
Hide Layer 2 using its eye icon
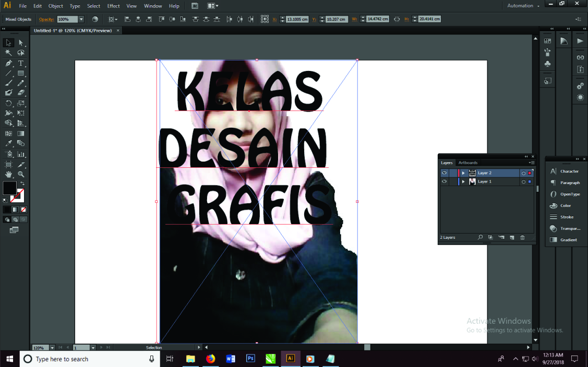click(x=445, y=173)
